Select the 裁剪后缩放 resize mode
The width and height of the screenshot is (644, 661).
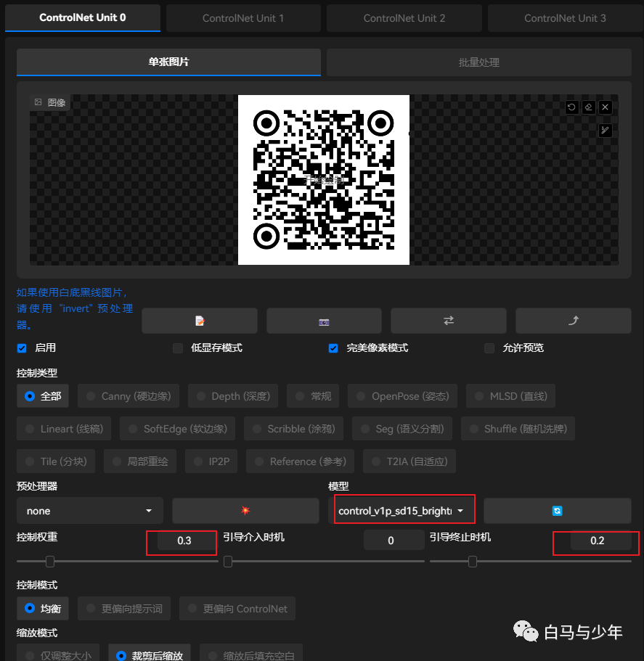coord(150,654)
